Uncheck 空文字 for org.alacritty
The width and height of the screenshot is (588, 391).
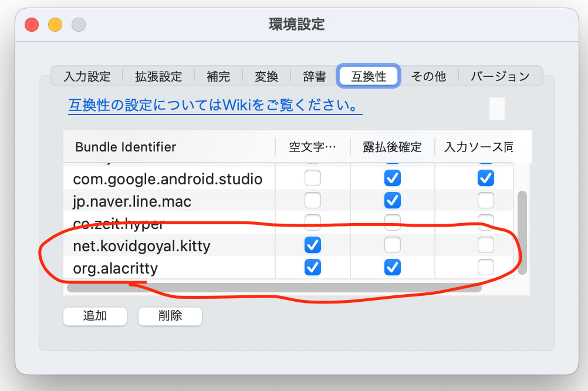click(x=312, y=267)
